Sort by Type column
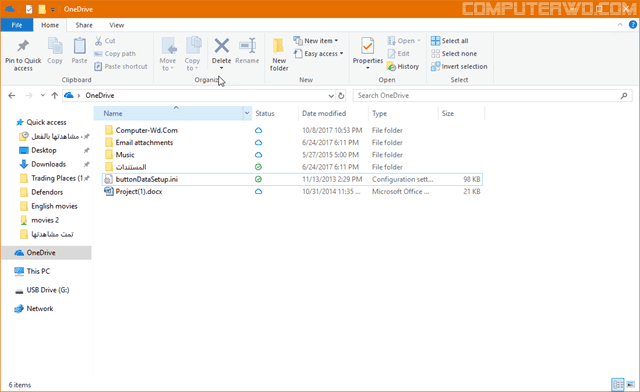The height and width of the screenshot is (392, 640). click(x=403, y=113)
